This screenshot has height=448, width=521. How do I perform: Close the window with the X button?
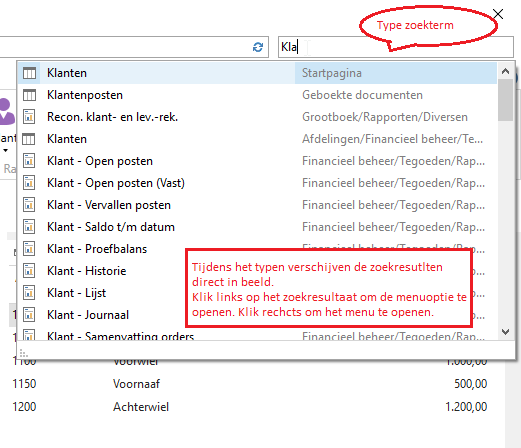click(498, 14)
